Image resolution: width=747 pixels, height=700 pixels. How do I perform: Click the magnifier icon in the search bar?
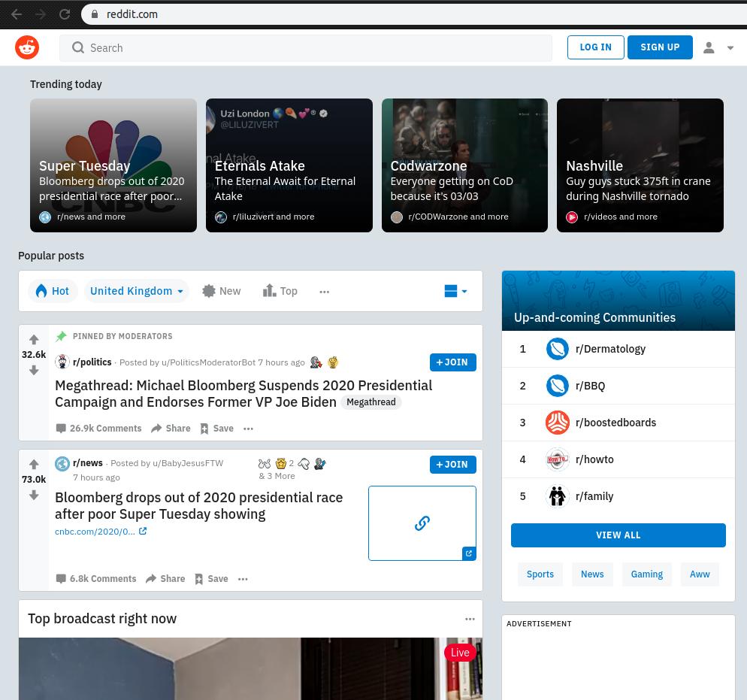pyautogui.click(x=77, y=47)
